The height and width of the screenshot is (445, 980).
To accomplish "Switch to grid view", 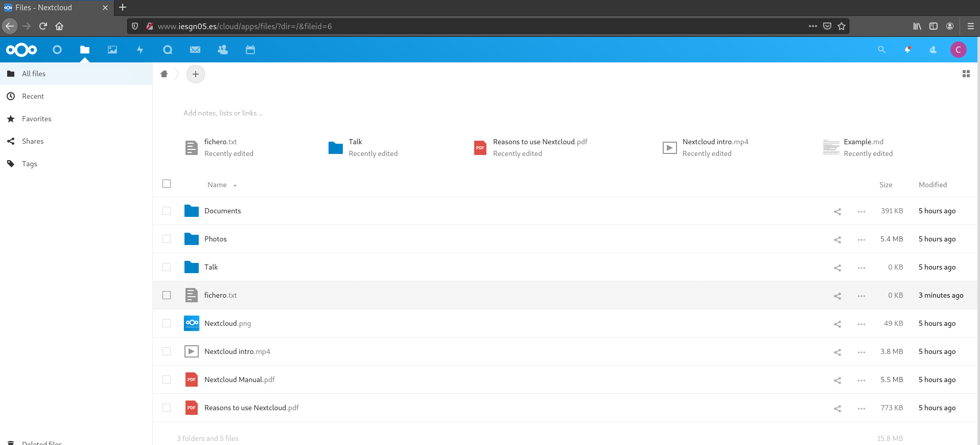I will point(966,74).
